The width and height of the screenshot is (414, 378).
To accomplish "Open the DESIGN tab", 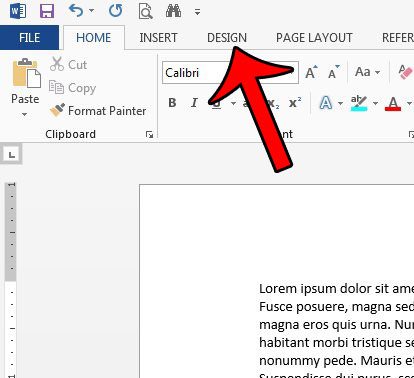I will (x=227, y=38).
